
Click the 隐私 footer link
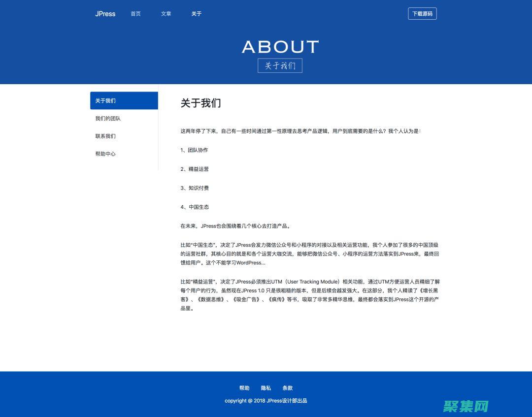[x=265, y=388]
